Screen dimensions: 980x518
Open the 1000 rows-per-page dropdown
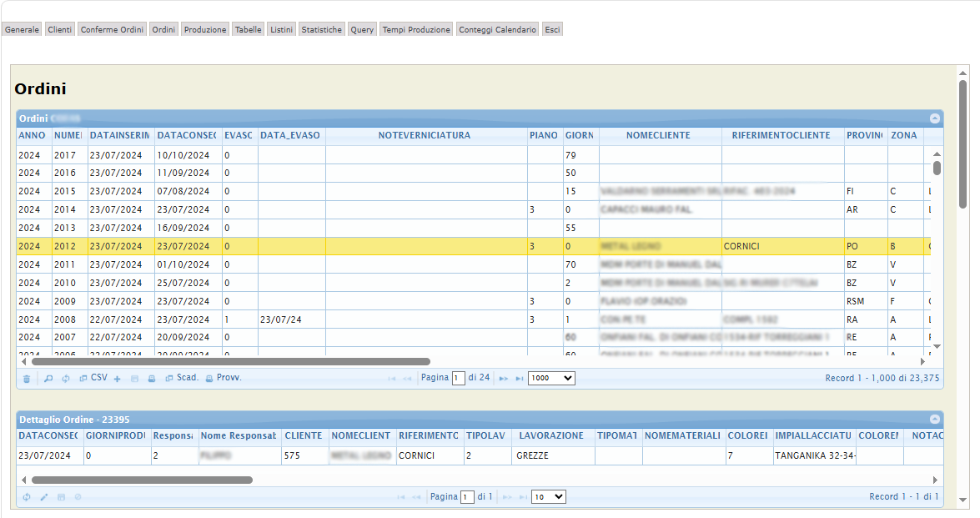[551, 378]
